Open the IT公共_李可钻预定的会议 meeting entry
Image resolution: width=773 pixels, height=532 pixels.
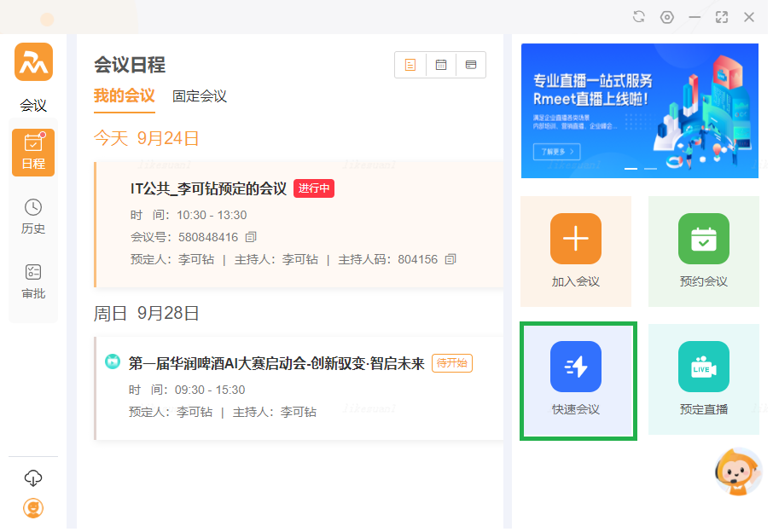click(208, 189)
